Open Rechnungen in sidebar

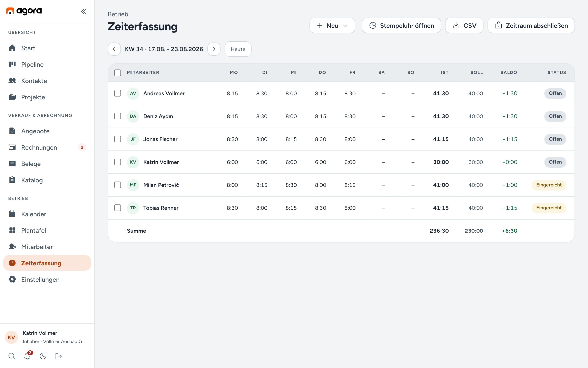coord(47,147)
